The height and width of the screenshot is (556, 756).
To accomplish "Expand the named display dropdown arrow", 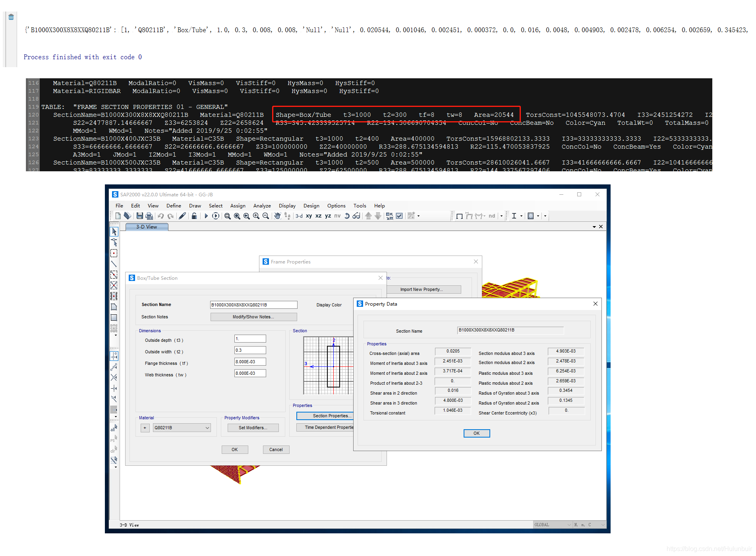I will pos(501,216).
